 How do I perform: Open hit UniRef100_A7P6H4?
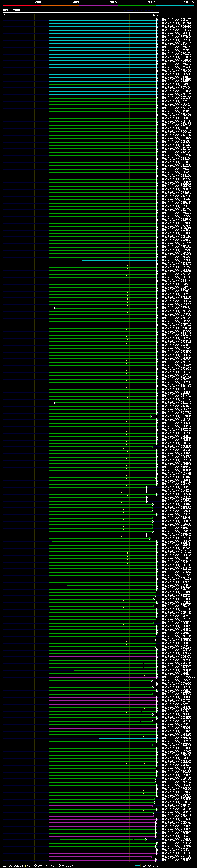click(x=177, y=728)
